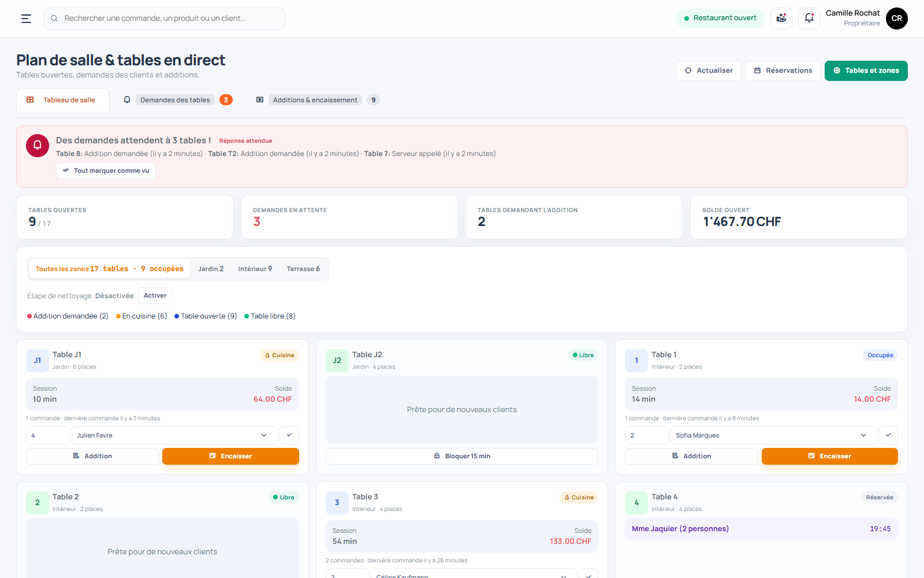Viewport: 924px width, 578px height.
Task: Filter tables by Intérieur zone
Action: pyautogui.click(x=255, y=269)
